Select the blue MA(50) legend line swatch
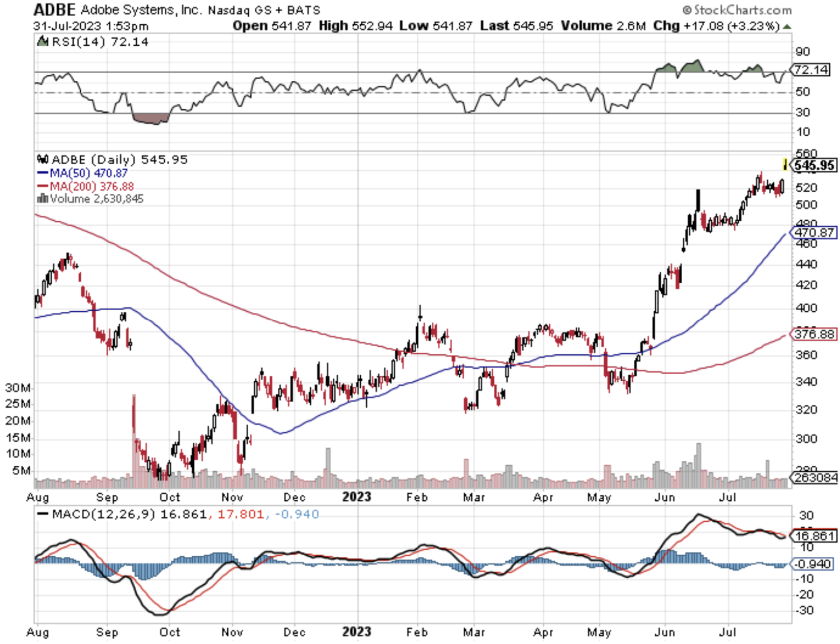The width and height of the screenshot is (840, 644). (x=43, y=173)
